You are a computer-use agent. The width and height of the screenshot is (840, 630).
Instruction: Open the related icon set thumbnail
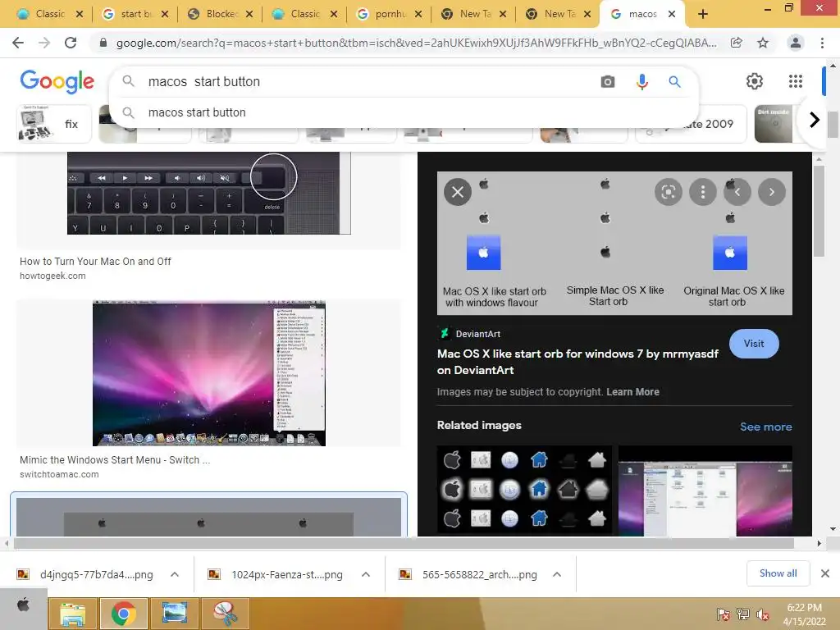525,491
